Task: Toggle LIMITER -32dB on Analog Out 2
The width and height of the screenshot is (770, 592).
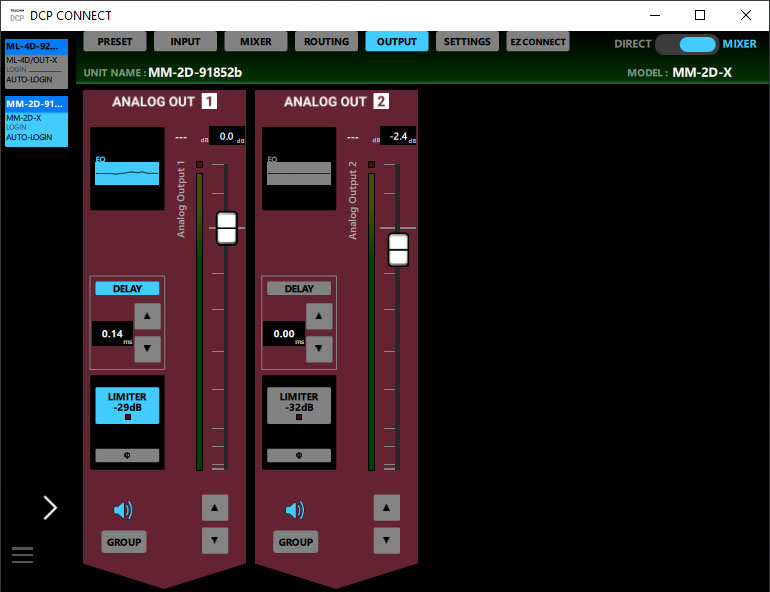Action: pos(299,405)
